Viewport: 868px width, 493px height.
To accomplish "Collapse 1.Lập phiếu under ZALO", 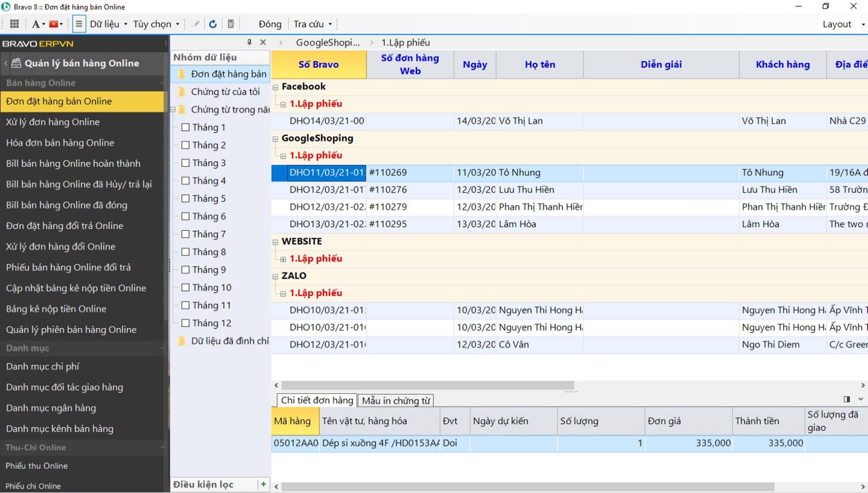I will pos(283,294).
